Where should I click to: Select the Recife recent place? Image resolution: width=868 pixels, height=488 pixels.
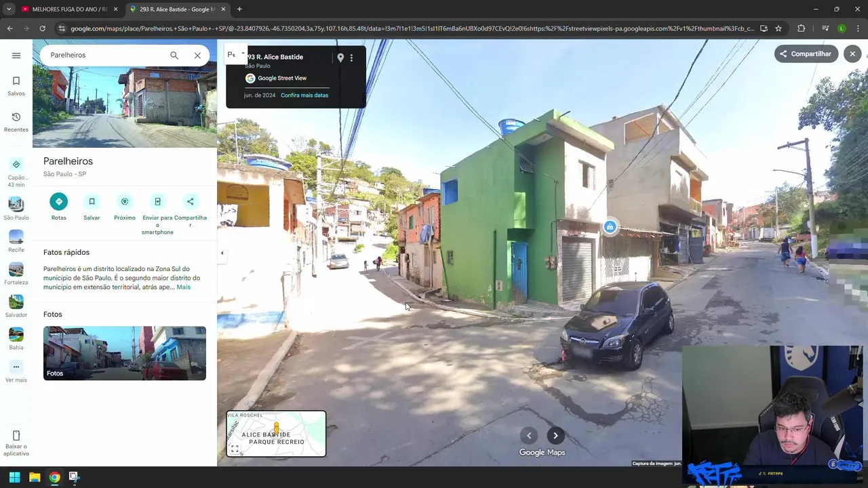coord(16,241)
